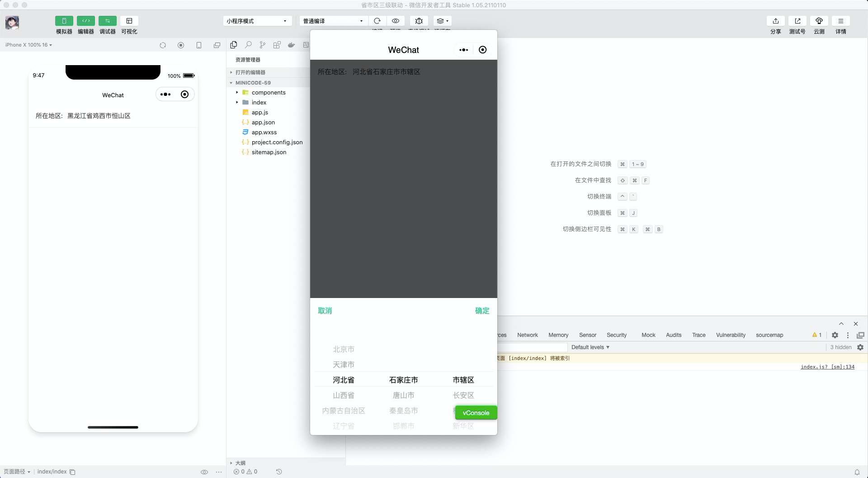Open the 可视化 visual editor
The height and width of the screenshot is (478, 868).
click(129, 21)
